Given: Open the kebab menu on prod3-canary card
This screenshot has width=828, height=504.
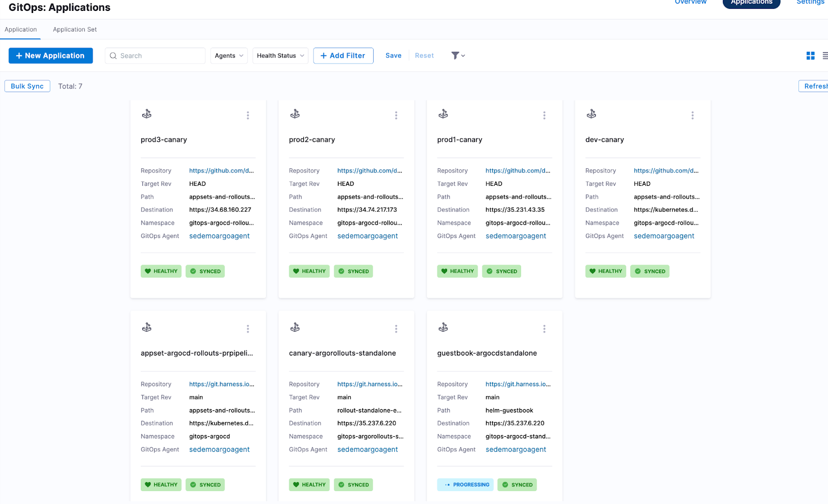Looking at the screenshot, I should (248, 115).
